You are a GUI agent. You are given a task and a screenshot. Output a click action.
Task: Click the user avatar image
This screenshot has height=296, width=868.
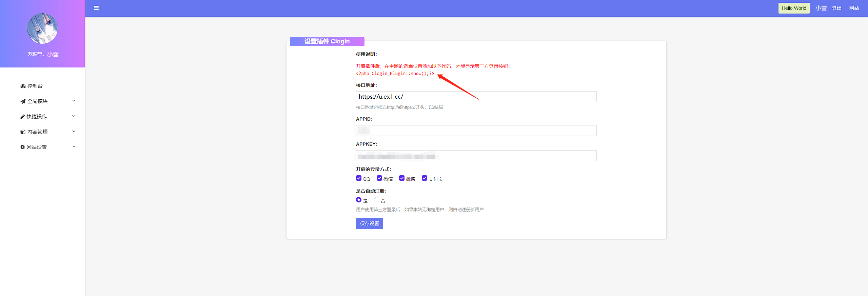pyautogui.click(x=42, y=29)
